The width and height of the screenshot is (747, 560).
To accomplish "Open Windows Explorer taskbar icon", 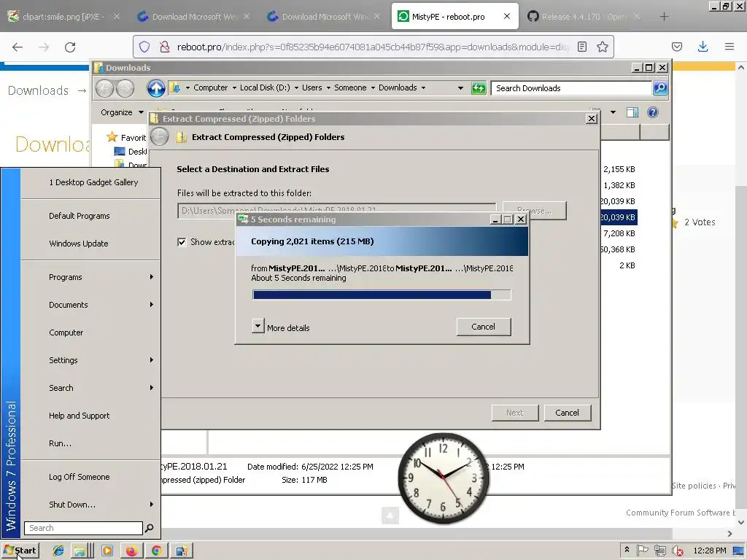I will 80,551.
